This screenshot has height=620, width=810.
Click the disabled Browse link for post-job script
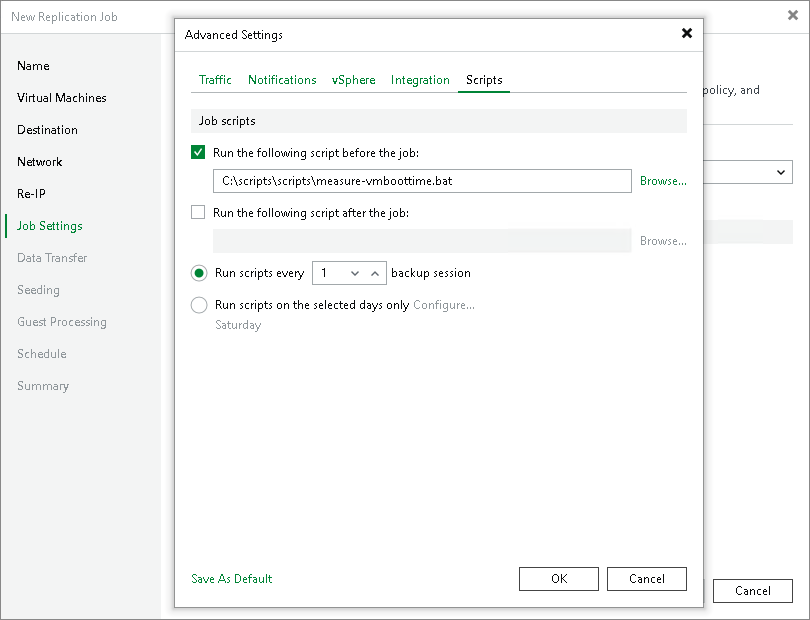click(663, 241)
